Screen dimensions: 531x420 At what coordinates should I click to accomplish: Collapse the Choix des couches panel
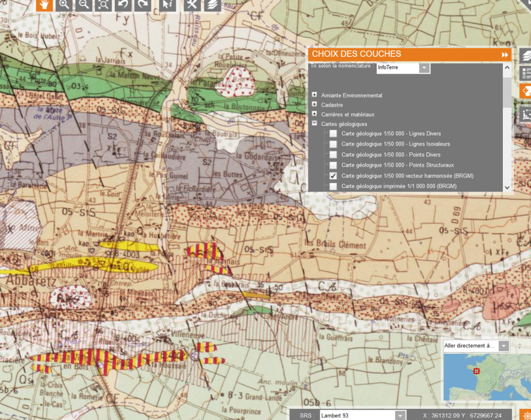pos(504,55)
